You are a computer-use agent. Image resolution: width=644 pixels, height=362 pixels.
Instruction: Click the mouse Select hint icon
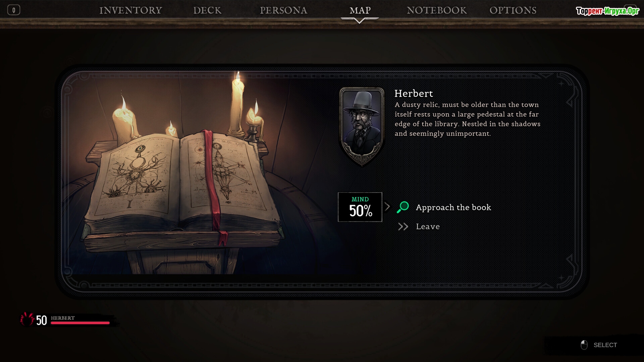coord(584,345)
